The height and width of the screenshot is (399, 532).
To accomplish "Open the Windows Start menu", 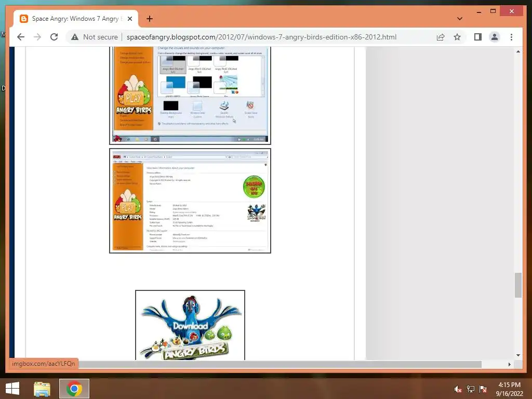I will click(12, 389).
